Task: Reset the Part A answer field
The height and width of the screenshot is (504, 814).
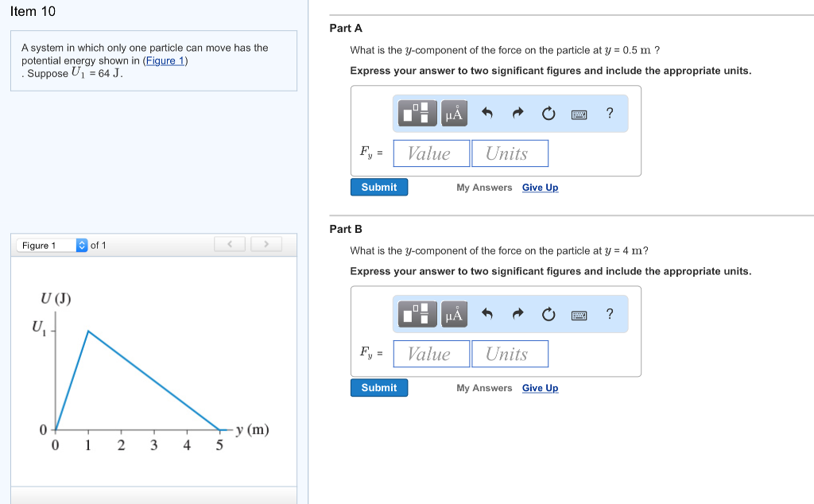Action: click(x=548, y=113)
